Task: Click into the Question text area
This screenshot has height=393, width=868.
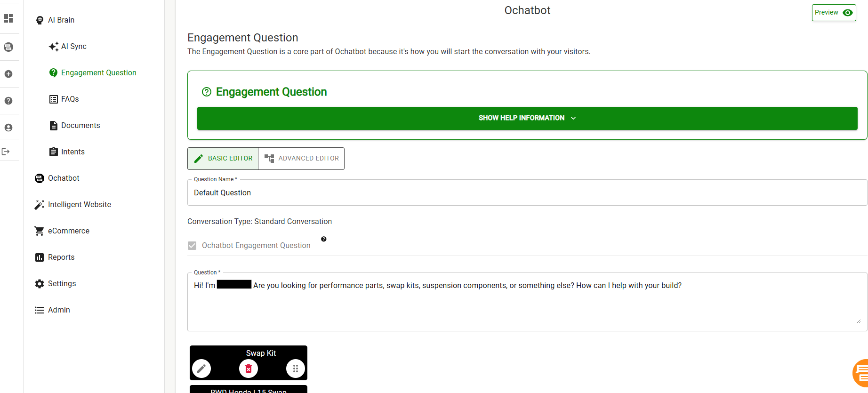Action: [x=527, y=302]
